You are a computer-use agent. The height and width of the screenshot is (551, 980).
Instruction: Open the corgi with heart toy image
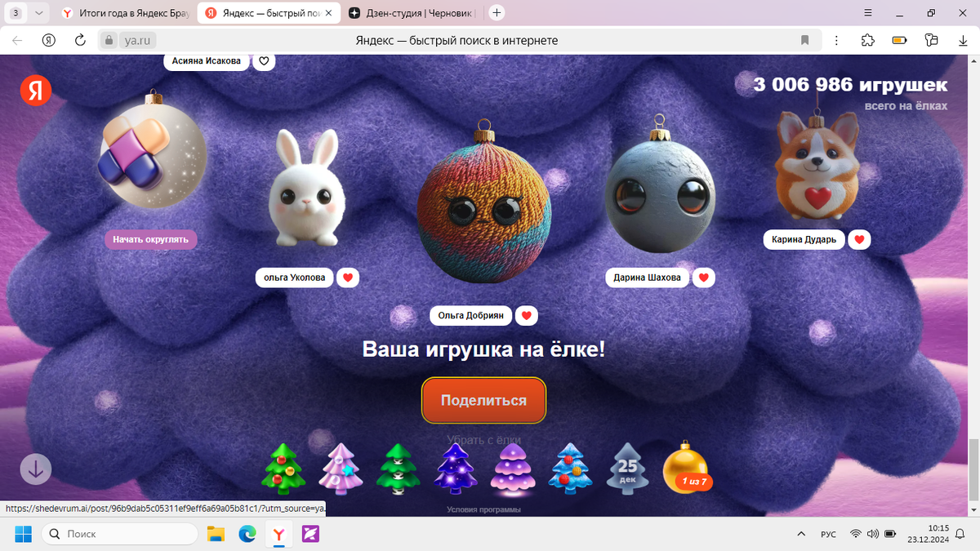[x=819, y=163]
